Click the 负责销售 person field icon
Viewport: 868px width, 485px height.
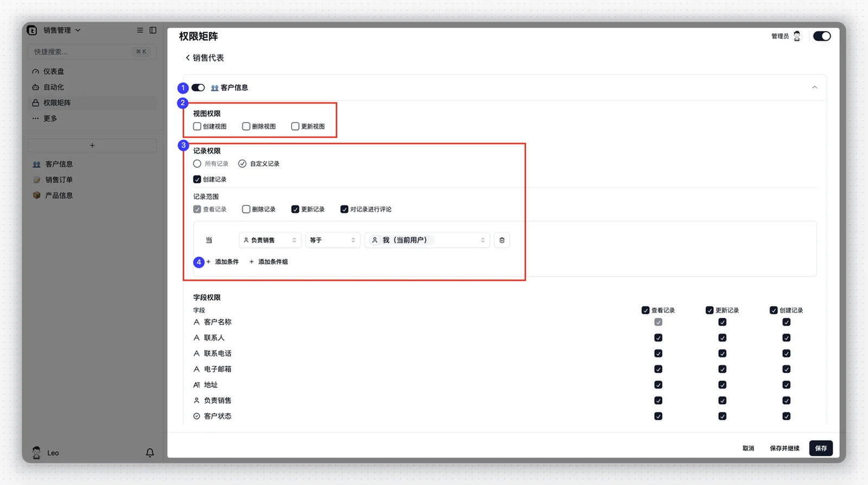coord(197,401)
